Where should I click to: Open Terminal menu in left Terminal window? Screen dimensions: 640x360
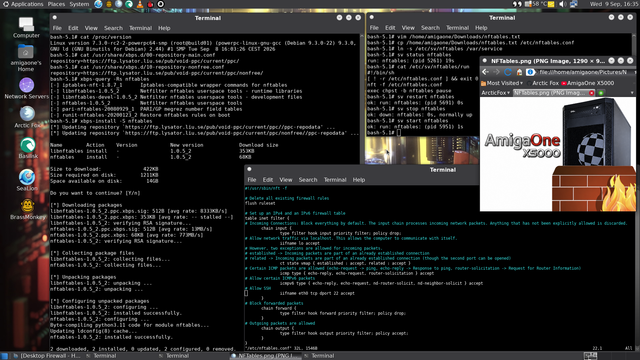click(140, 28)
